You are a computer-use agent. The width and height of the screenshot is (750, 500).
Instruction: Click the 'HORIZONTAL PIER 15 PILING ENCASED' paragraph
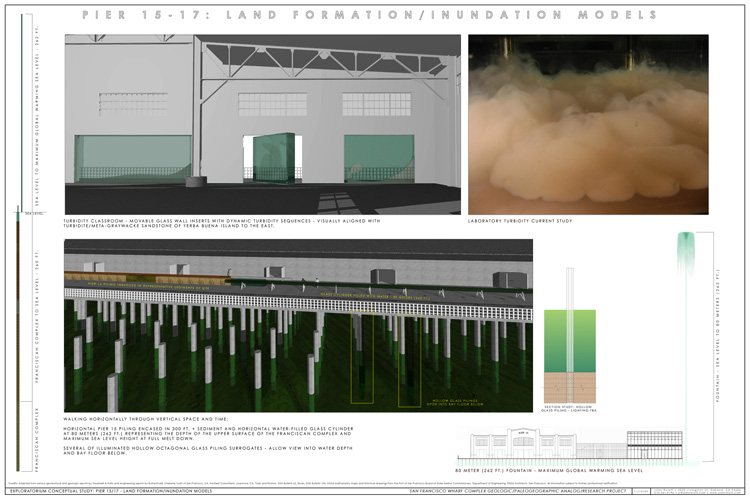[x=208, y=433]
